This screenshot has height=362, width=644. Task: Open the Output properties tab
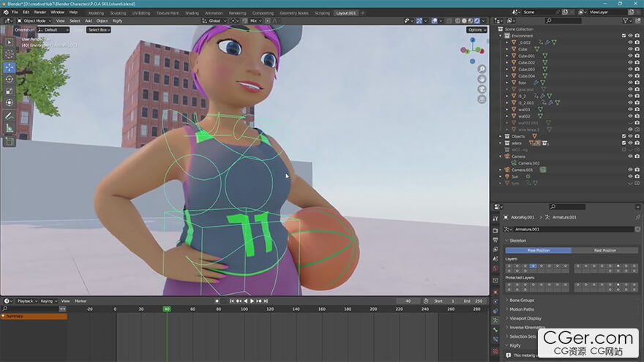pyautogui.click(x=495, y=240)
